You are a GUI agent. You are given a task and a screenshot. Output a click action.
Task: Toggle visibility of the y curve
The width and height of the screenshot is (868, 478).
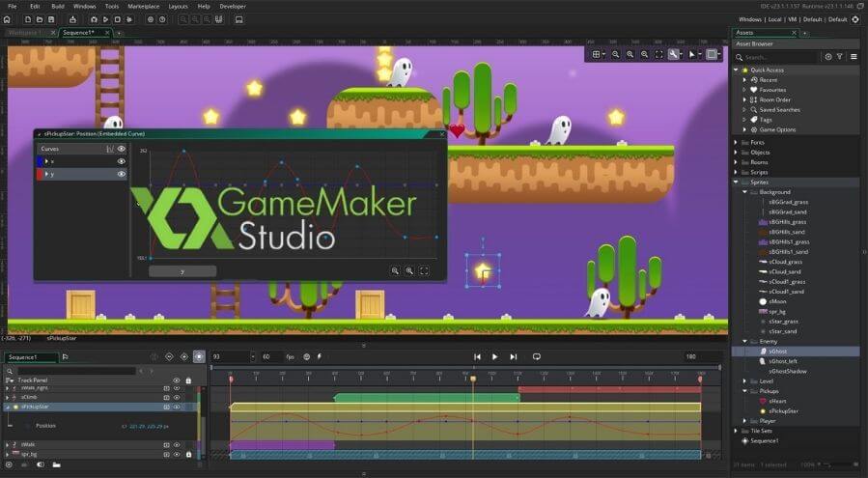point(122,174)
